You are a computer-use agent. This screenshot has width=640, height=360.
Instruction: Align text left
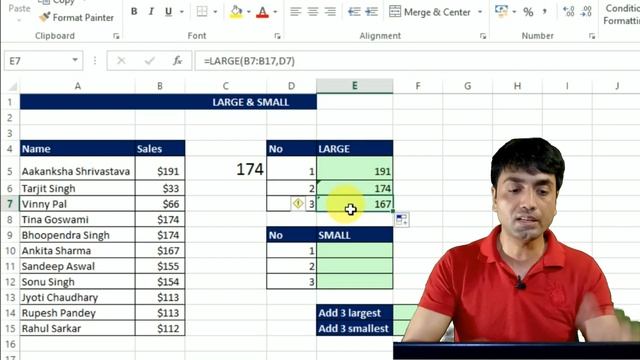click(296, 11)
